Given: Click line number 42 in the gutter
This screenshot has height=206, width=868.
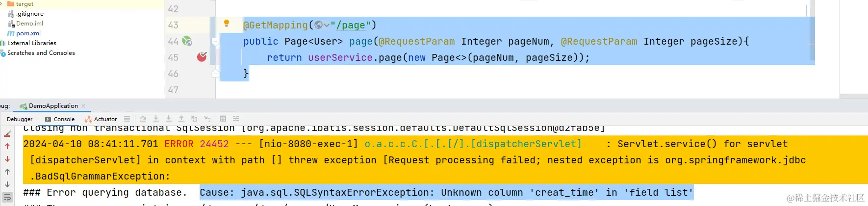Looking at the screenshot, I should tap(173, 9).
